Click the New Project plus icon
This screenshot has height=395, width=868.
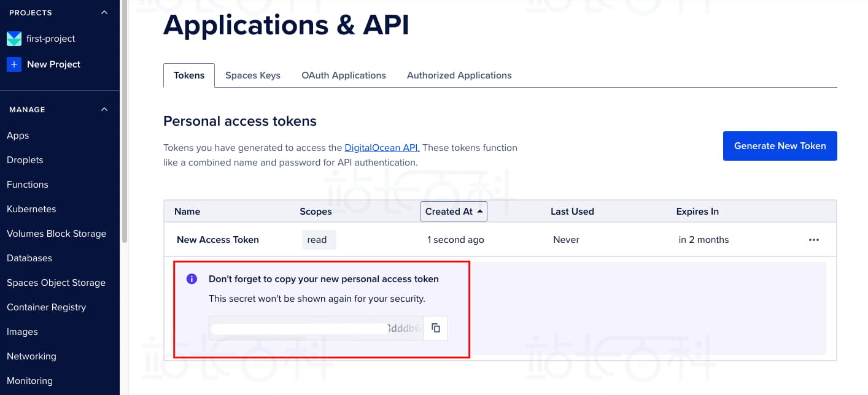coord(14,64)
